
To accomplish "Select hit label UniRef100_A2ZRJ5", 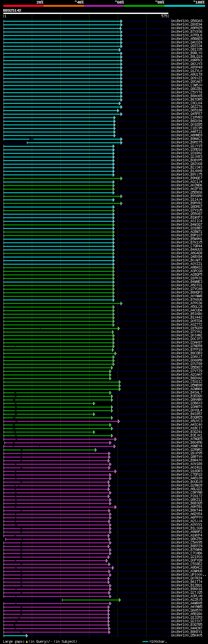I will [187, 600].
